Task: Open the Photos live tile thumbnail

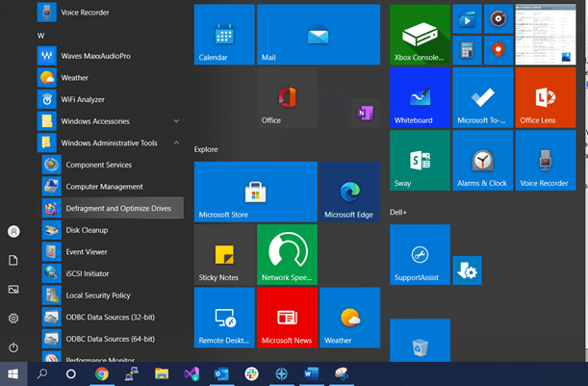Action: pyautogui.click(x=546, y=35)
